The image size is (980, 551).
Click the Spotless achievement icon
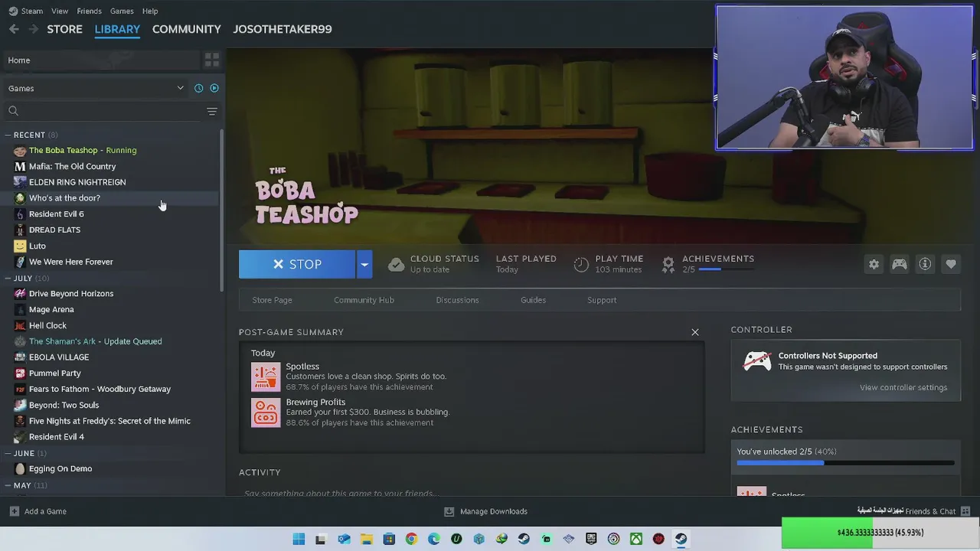[x=266, y=377]
